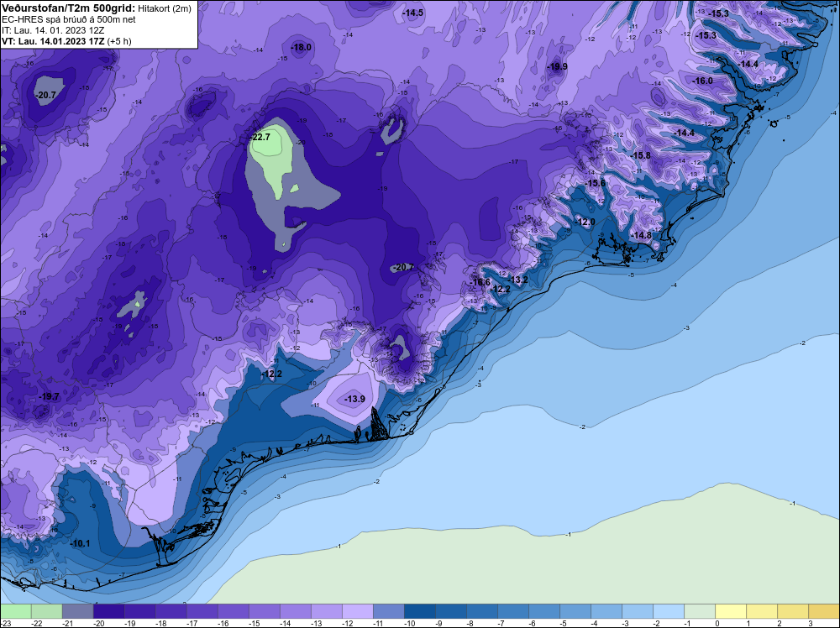
Task: Click the -15.8 temperature value
Action: pyautogui.click(x=641, y=156)
